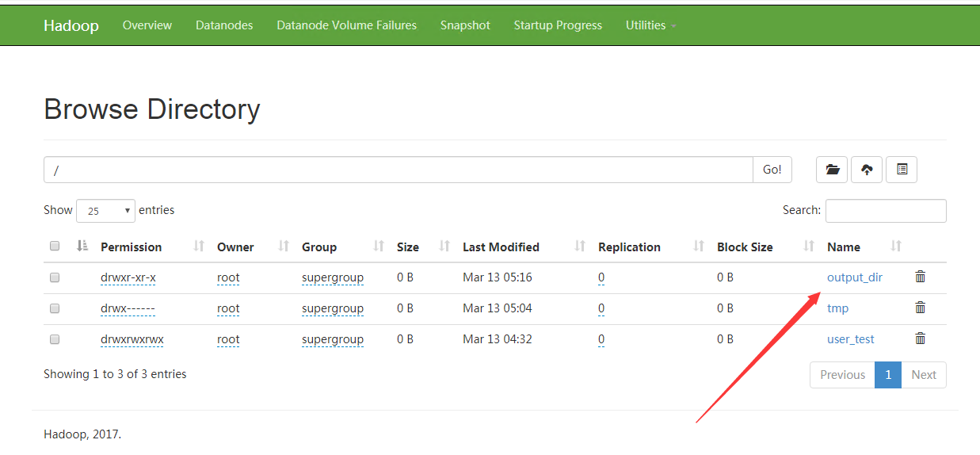Edit permission drwxr-xr-x of output_dir
This screenshot has width=980, height=455.
tap(128, 277)
